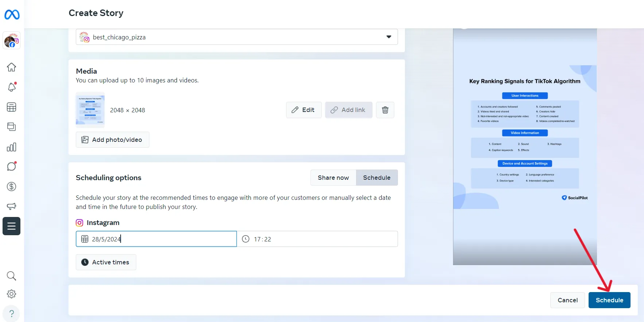
Task: Open the Planner grid icon in sidebar
Action: pos(12,107)
